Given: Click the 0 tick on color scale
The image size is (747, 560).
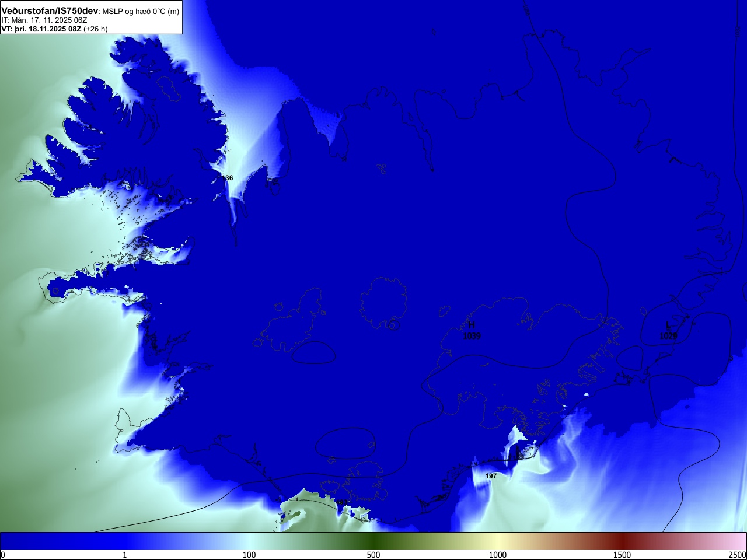Looking at the screenshot, I should click(x=3, y=555).
